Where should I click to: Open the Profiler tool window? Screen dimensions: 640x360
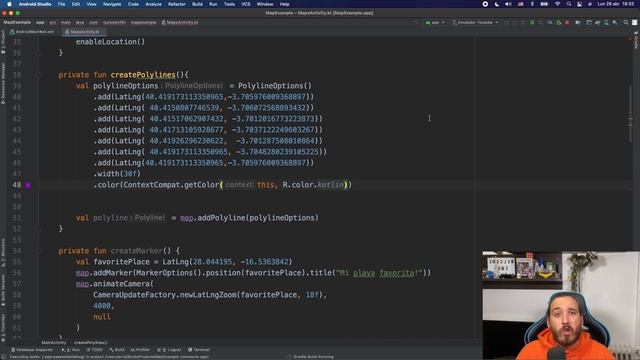tap(140, 350)
